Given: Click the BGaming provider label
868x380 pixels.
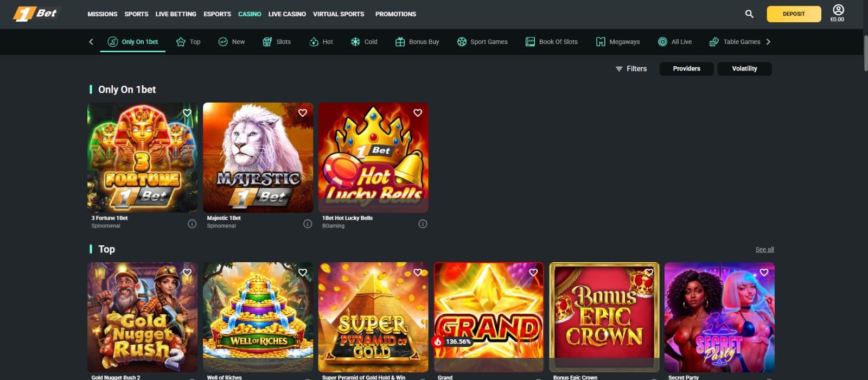Looking at the screenshot, I should (333, 226).
